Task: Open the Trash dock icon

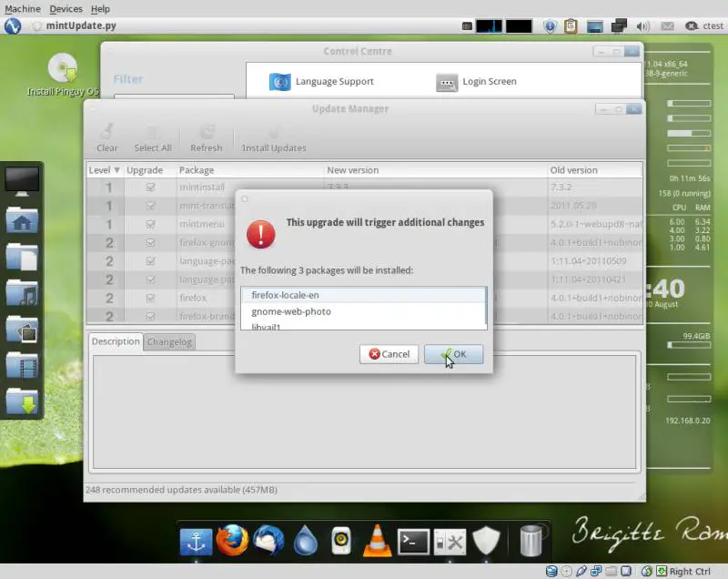Action: (531, 541)
